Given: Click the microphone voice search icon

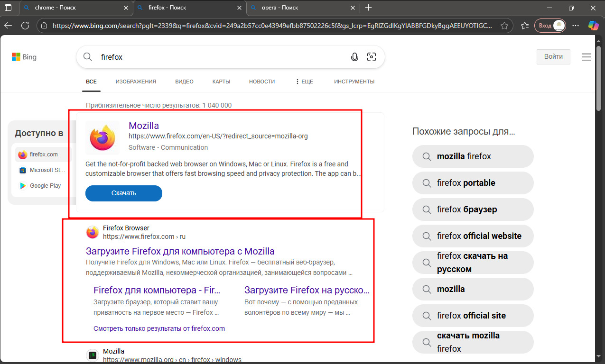Looking at the screenshot, I should (x=354, y=57).
